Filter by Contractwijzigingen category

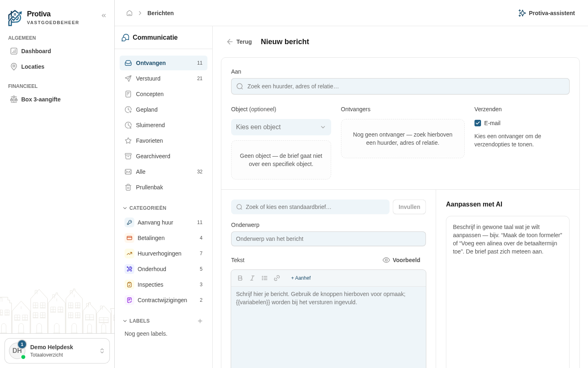(x=163, y=300)
